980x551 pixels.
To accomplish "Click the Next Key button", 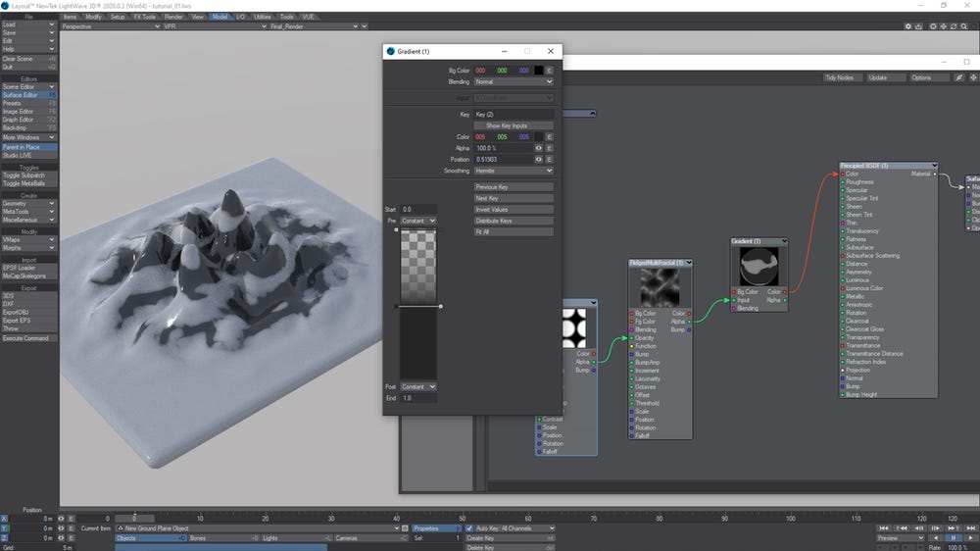I will [x=514, y=198].
